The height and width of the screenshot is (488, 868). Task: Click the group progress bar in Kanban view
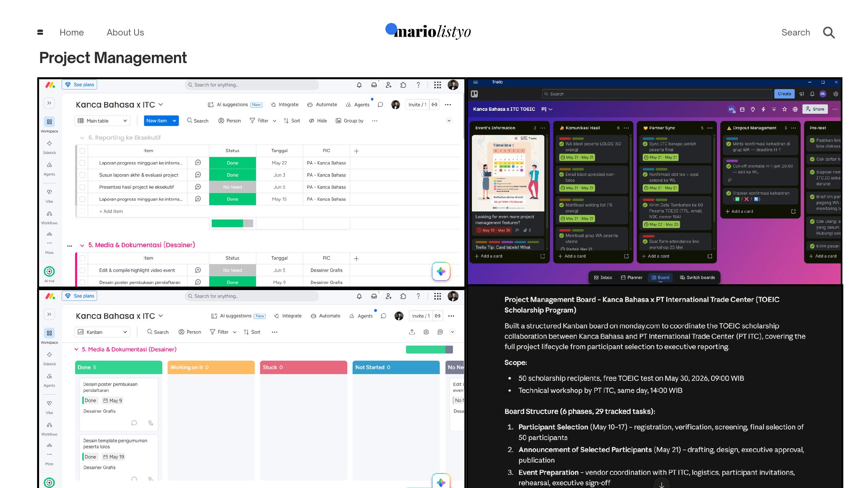pyautogui.click(x=429, y=349)
